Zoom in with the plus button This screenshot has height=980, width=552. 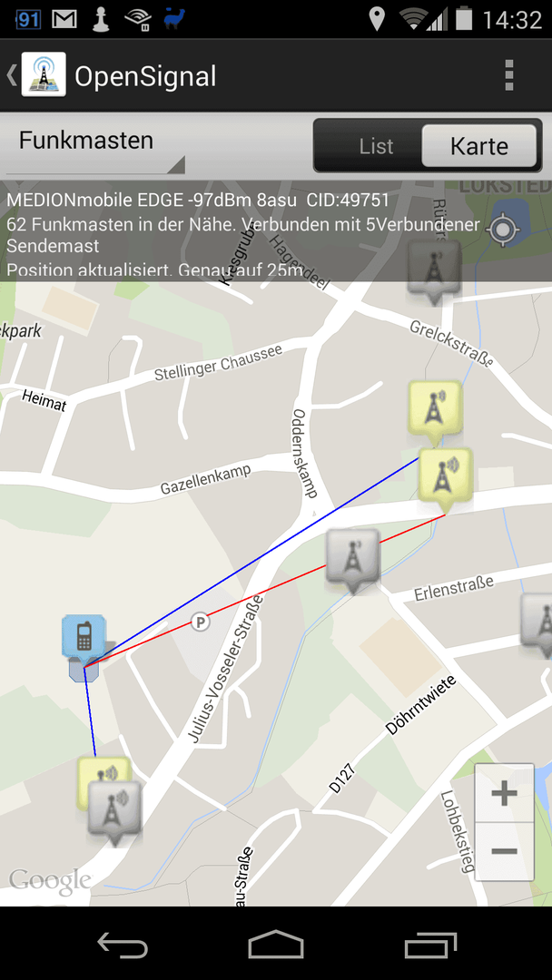coord(504,794)
